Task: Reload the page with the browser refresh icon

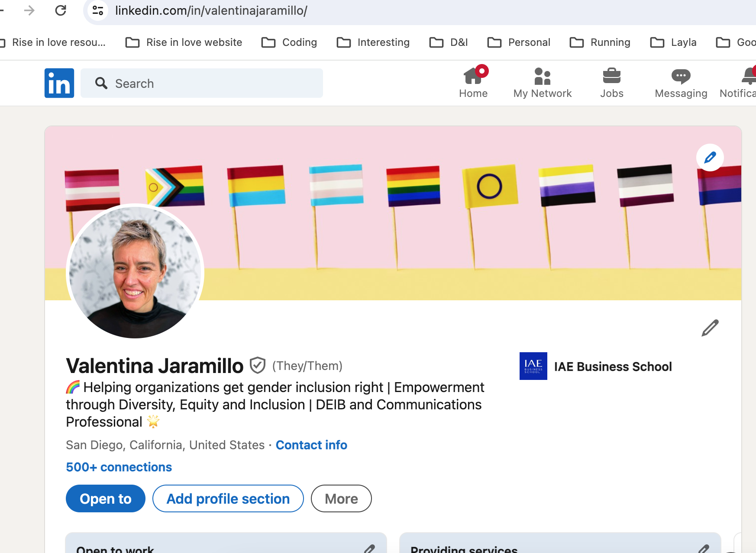Action: click(61, 10)
